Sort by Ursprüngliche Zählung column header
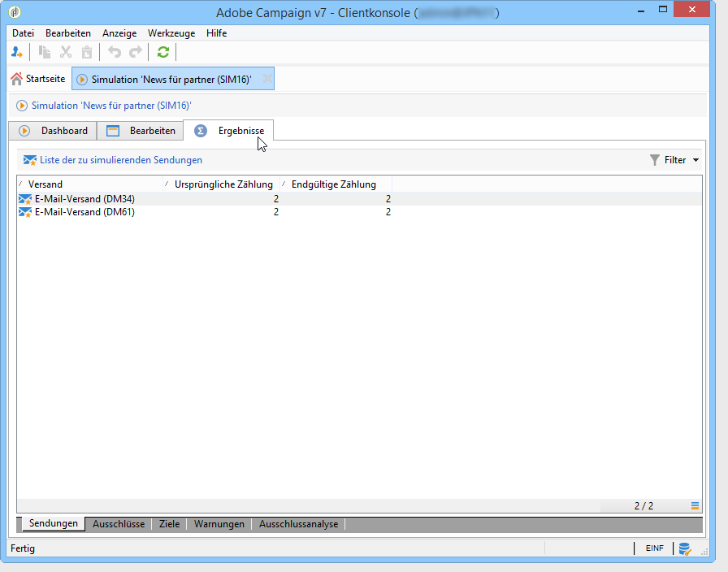728x572 pixels. tap(222, 184)
